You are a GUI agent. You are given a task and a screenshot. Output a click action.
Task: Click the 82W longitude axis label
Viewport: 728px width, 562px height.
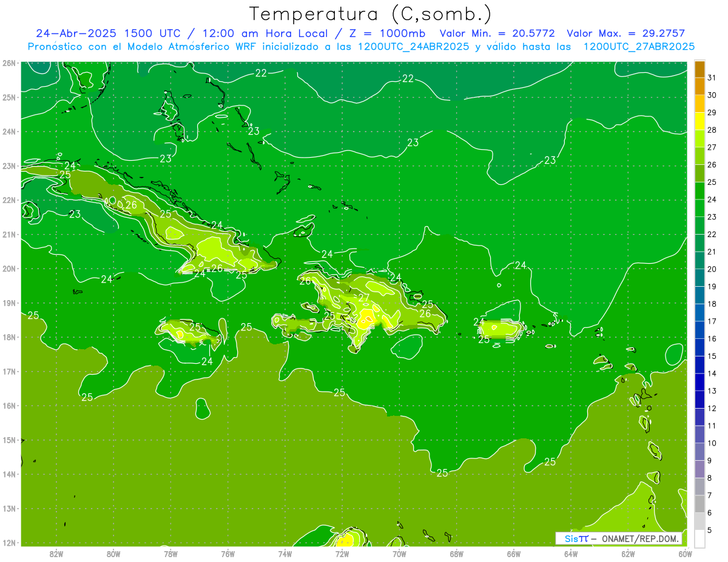[x=56, y=554]
